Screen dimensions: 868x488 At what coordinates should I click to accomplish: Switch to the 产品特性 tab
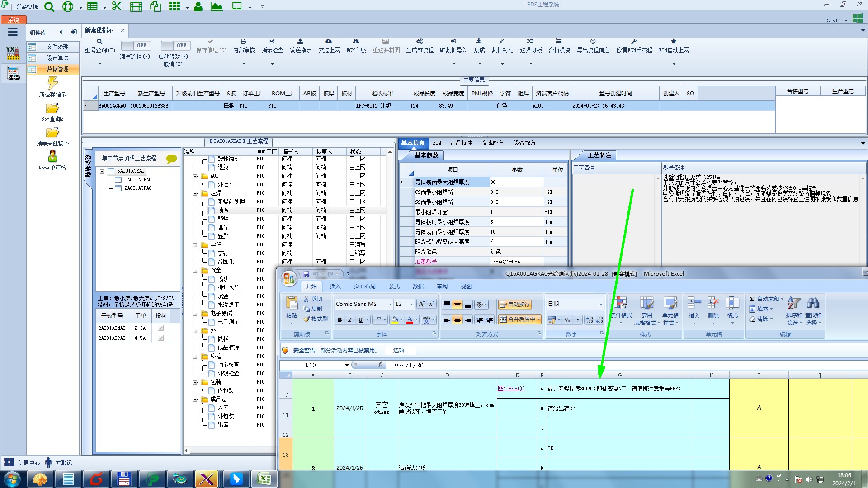[461, 143]
